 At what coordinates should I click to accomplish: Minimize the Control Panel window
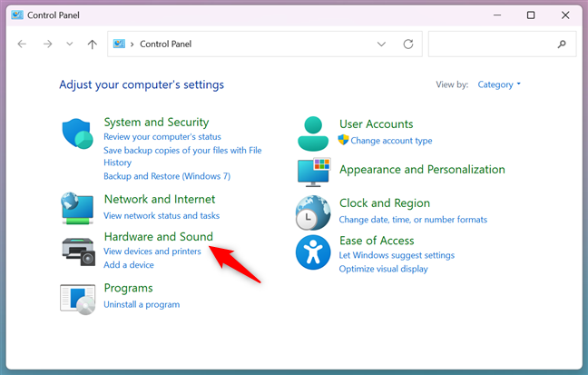click(x=497, y=15)
